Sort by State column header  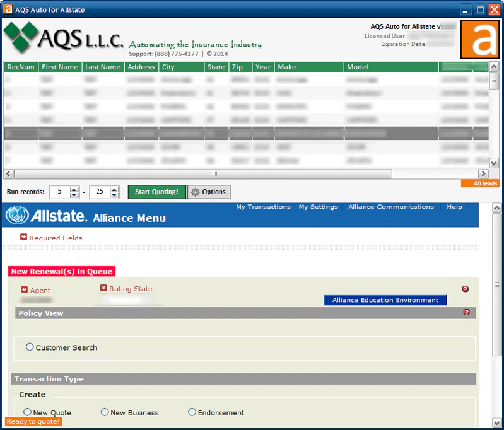216,67
